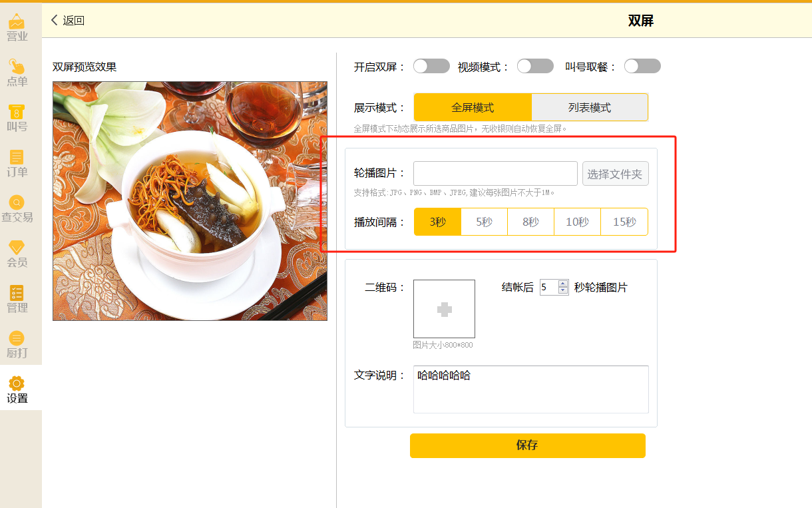
Task: Go back using the 返回 arrow
Action: tap(67, 21)
